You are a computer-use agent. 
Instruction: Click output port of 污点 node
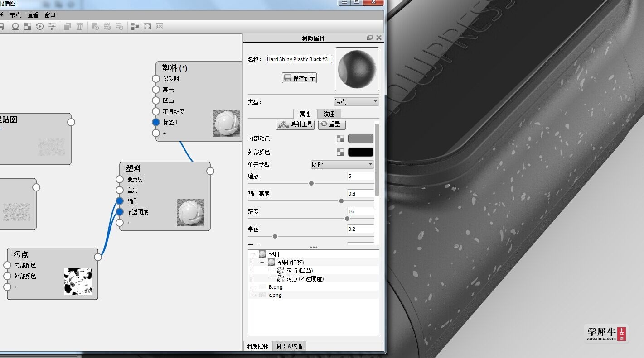click(x=98, y=257)
